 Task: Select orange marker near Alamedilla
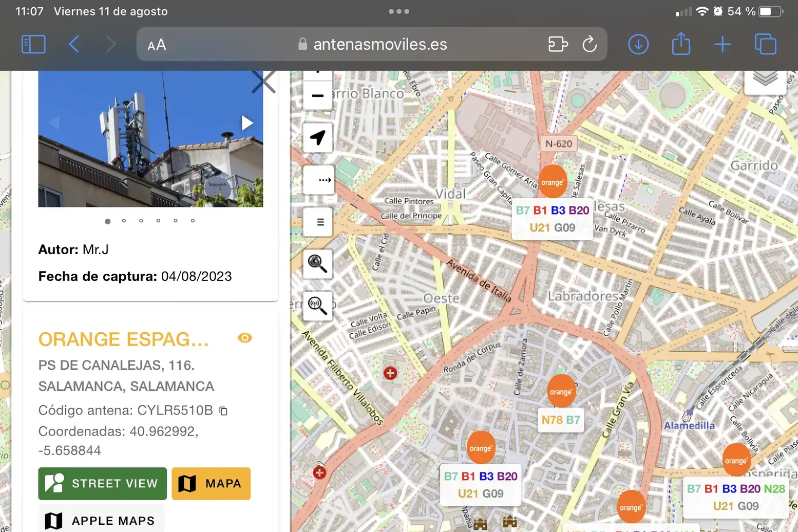tap(736, 460)
